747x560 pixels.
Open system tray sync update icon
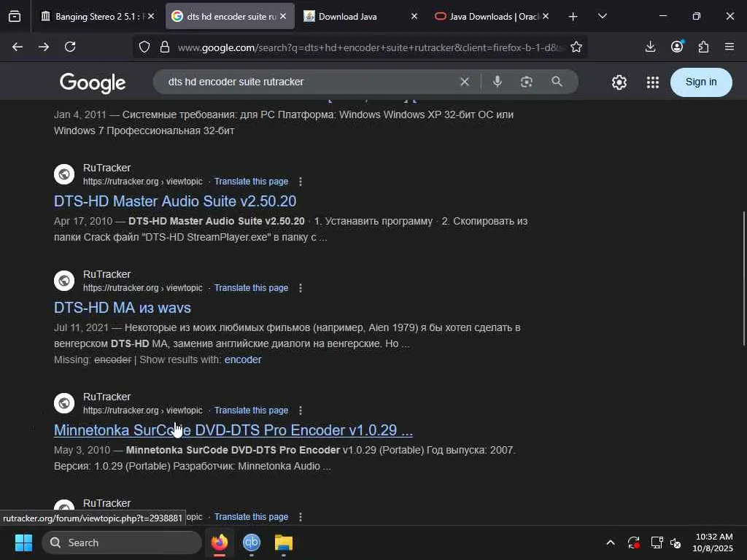634,542
